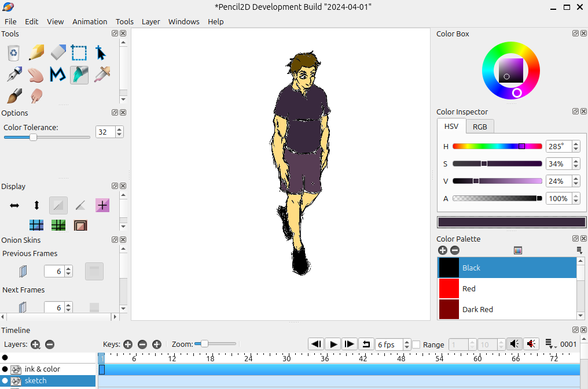Remove the current keyframe

click(x=142, y=344)
